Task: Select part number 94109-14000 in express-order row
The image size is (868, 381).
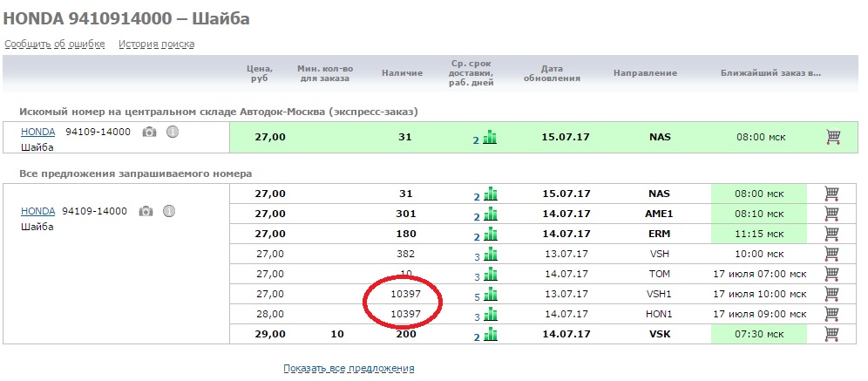Action: [x=98, y=132]
